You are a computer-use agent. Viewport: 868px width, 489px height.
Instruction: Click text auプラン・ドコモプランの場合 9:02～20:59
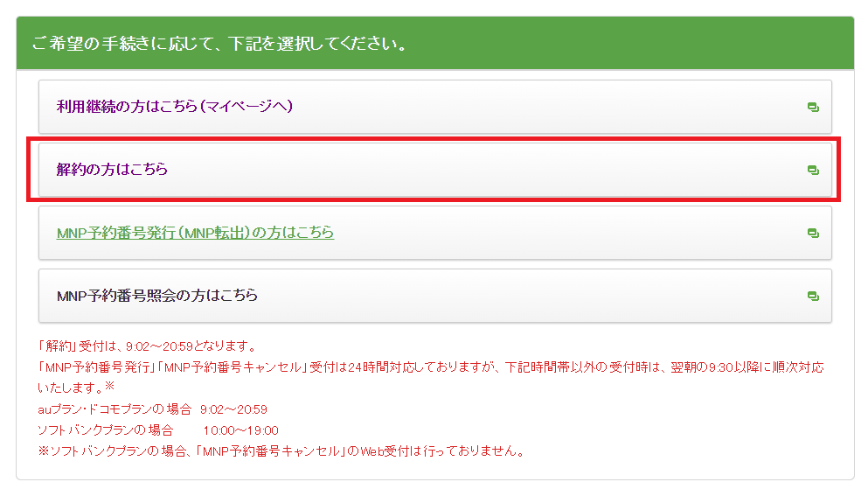(152, 409)
